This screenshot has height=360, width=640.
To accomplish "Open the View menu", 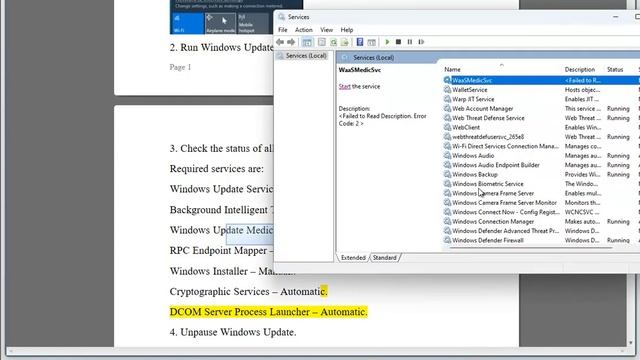I will (326, 30).
